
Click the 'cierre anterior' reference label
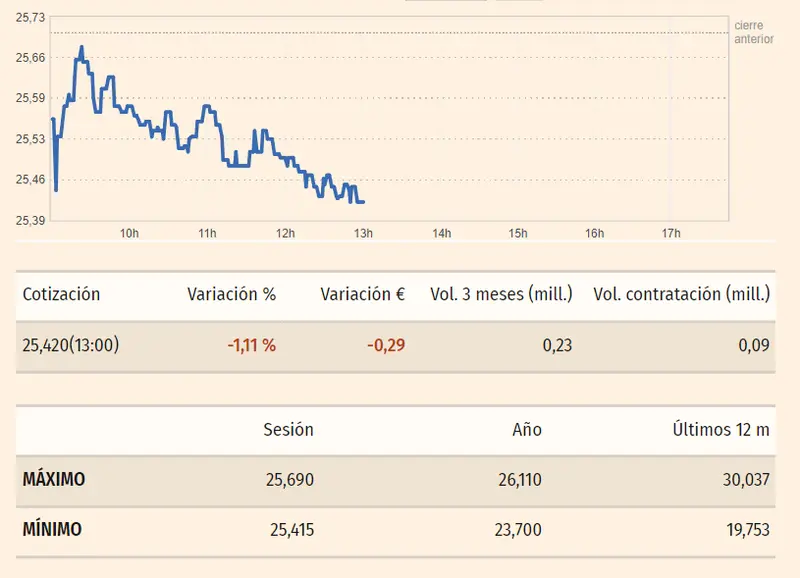pyautogui.click(x=753, y=32)
